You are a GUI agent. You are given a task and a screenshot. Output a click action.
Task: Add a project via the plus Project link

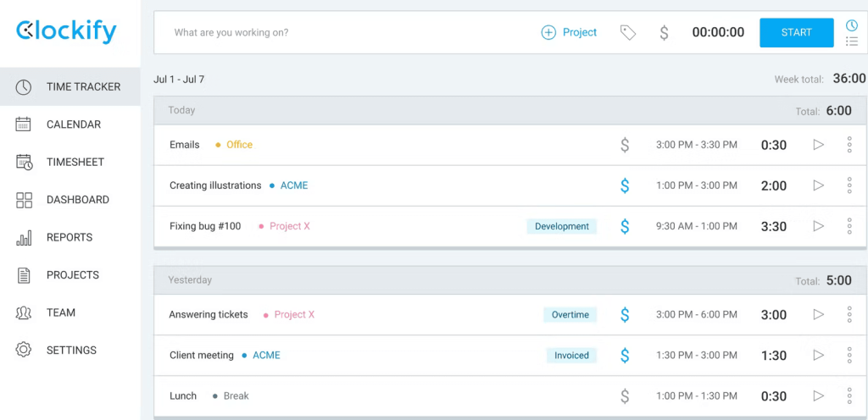[569, 33]
